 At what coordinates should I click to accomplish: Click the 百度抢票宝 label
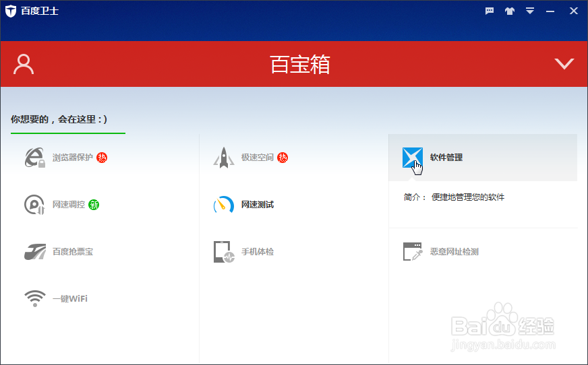click(x=73, y=252)
